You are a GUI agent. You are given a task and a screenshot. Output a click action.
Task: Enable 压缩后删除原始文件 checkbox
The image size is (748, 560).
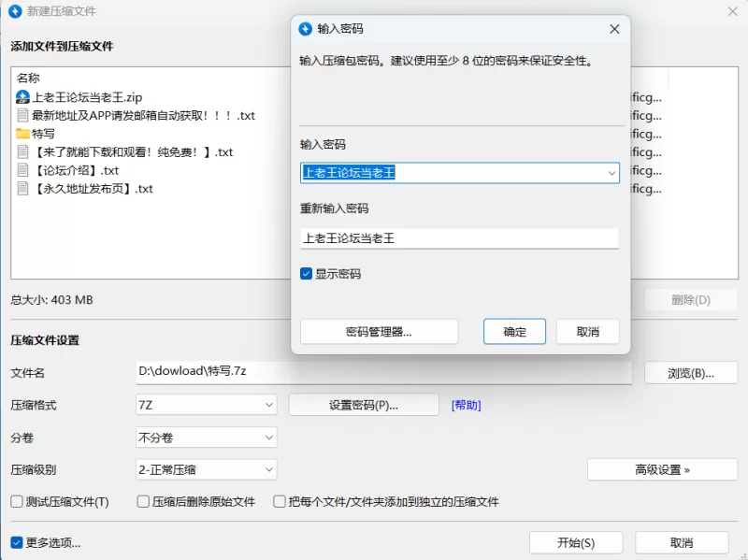(143, 502)
